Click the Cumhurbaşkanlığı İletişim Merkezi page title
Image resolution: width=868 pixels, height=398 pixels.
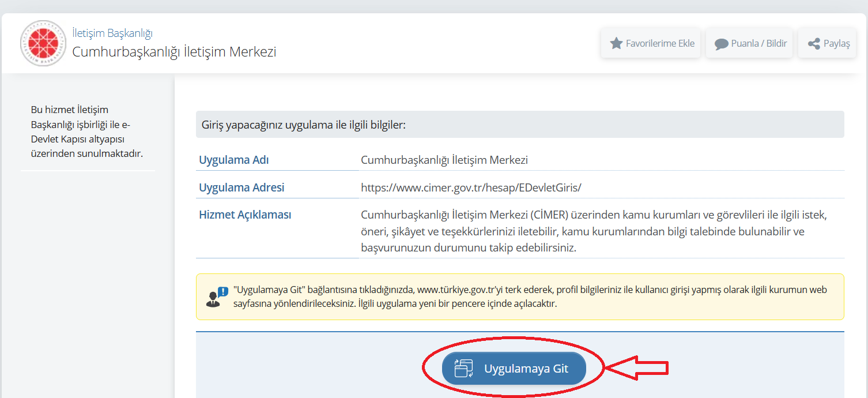(x=173, y=51)
